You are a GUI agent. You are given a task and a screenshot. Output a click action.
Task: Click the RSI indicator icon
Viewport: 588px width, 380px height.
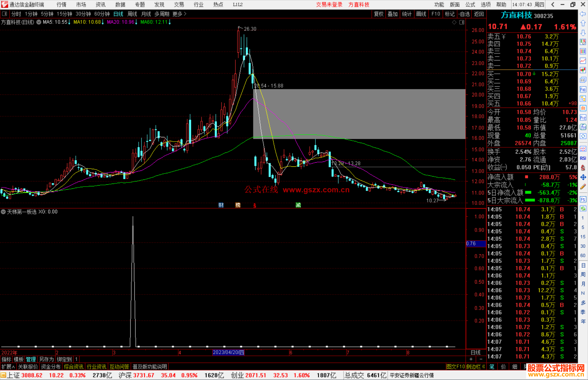tap(583, 158)
